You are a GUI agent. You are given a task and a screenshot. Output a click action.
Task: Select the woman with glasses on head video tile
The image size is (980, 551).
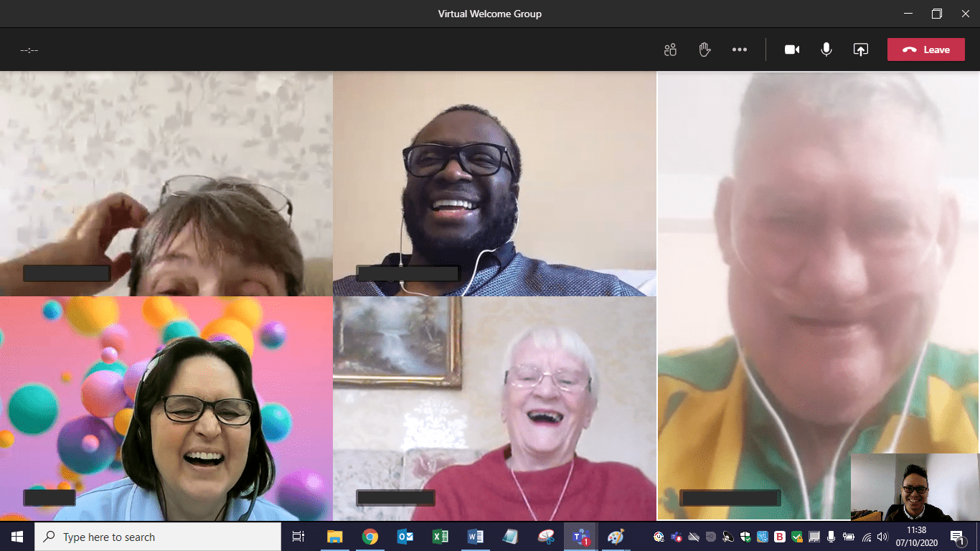tap(166, 184)
